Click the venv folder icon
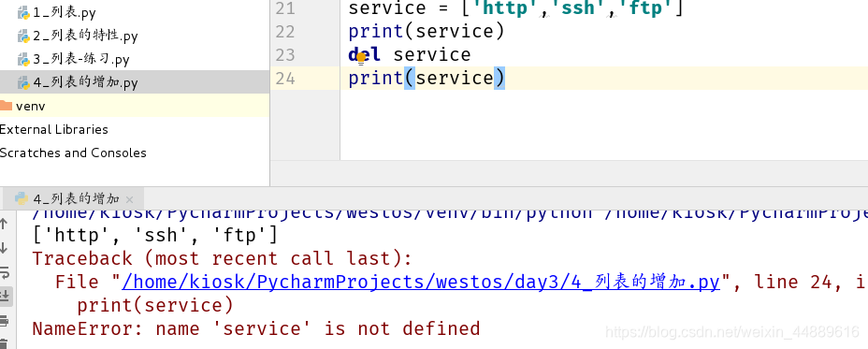Screen dimensions: 868x349 coord(7,105)
